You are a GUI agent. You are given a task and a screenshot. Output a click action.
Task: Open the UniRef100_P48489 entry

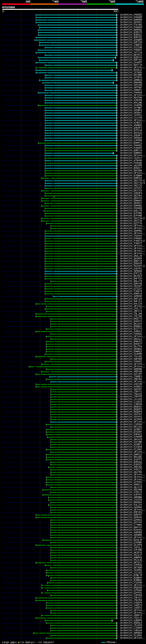pyautogui.click(x=131, y=27)
